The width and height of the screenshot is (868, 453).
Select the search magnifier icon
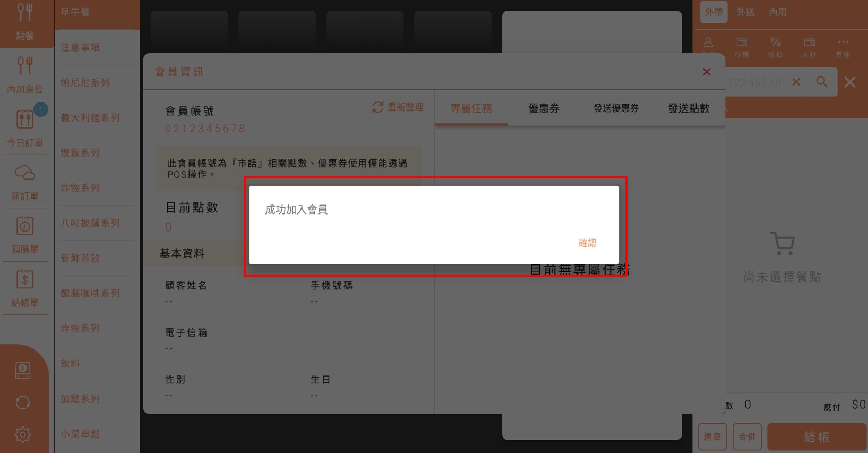click(822, 82)
